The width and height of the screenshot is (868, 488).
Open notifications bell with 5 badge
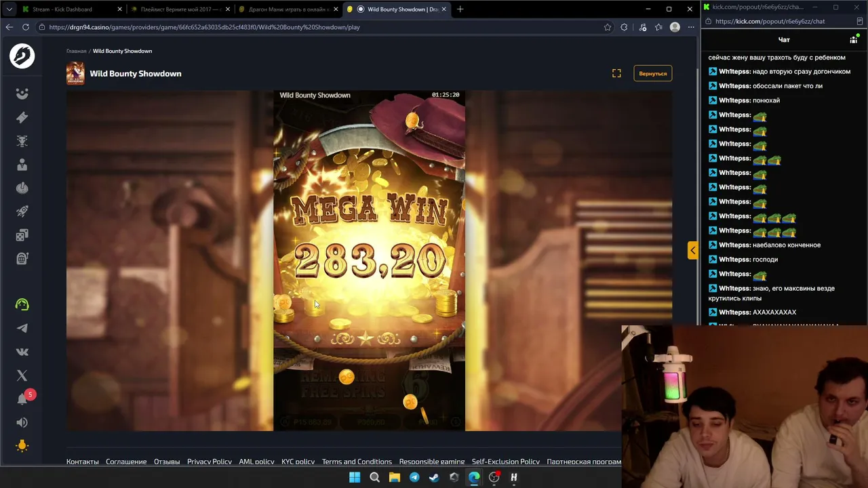24,399
